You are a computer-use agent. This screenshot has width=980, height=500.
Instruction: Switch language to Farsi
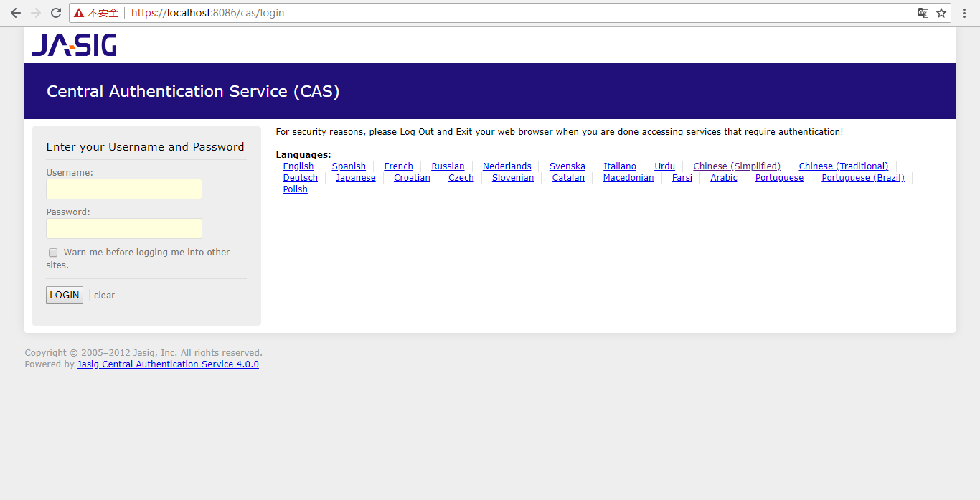682,178
